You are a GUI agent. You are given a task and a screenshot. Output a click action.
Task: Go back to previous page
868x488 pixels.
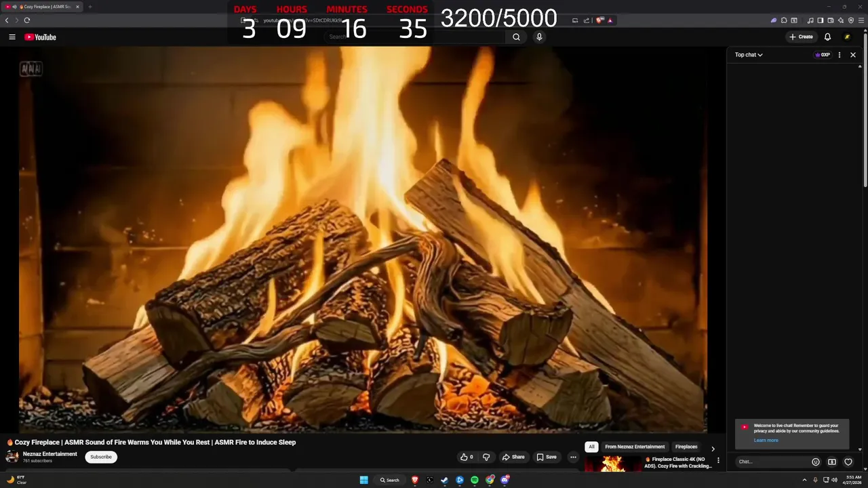(7, 20)
